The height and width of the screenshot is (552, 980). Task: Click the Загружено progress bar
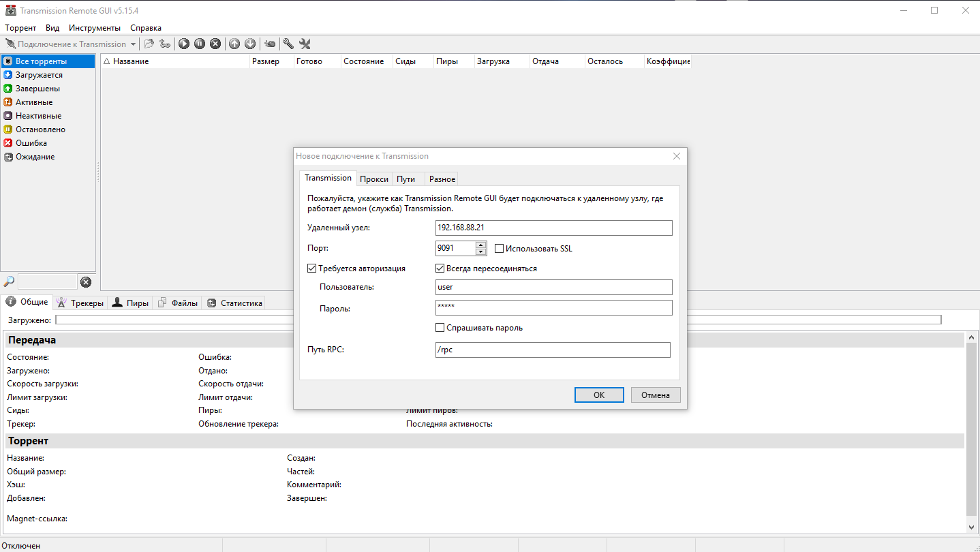point(498,320)
